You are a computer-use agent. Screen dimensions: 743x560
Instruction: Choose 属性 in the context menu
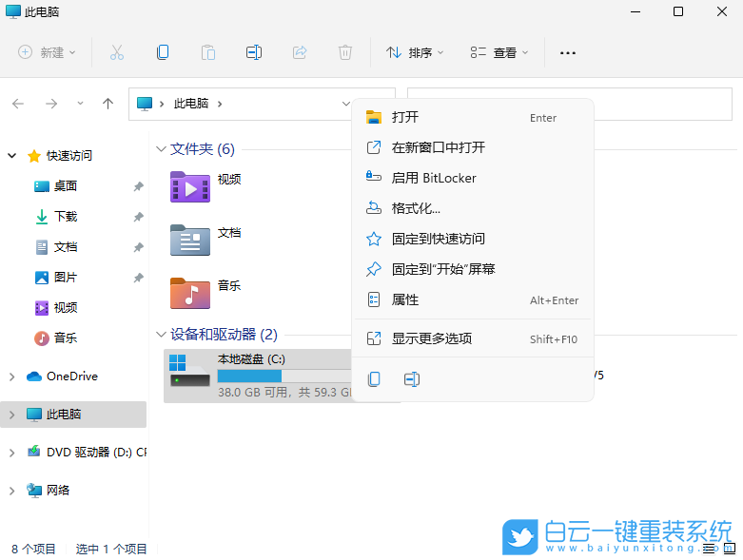[x=474, y=299]
